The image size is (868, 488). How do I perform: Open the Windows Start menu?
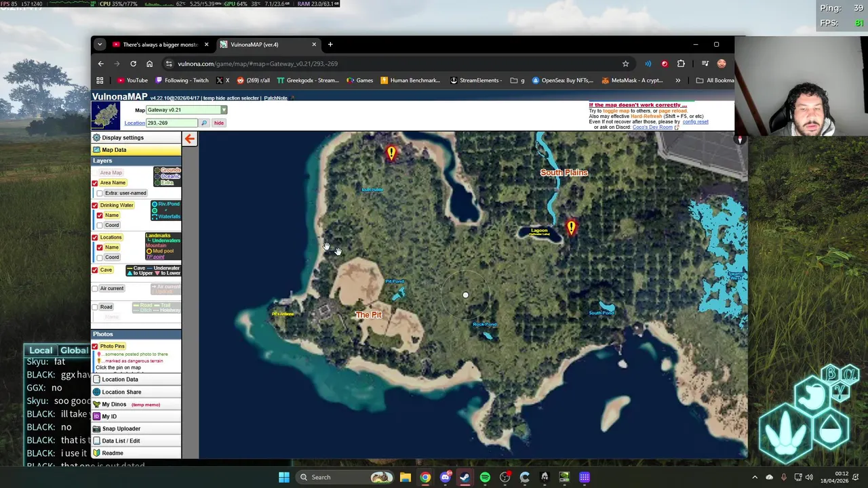pos(284,477)
